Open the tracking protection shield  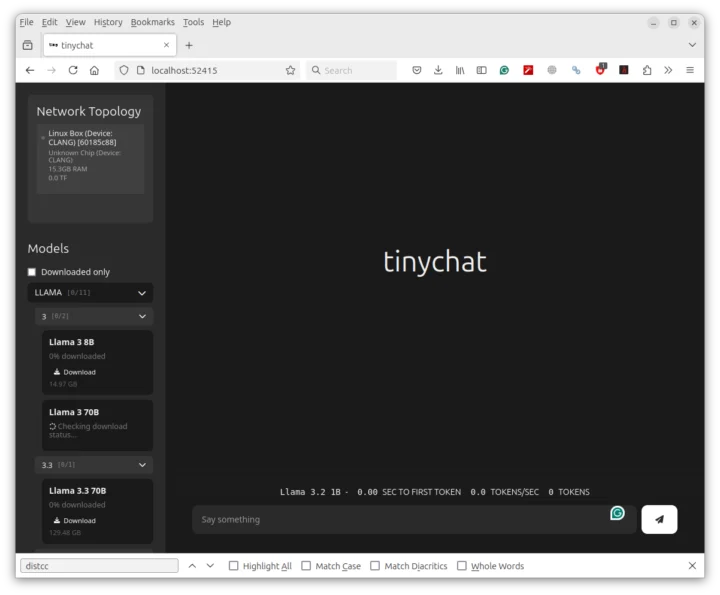click(x=124, y=70)
